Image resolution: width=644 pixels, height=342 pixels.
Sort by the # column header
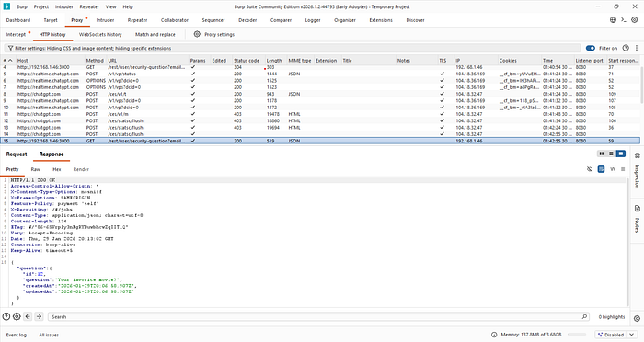coord(7,61)
